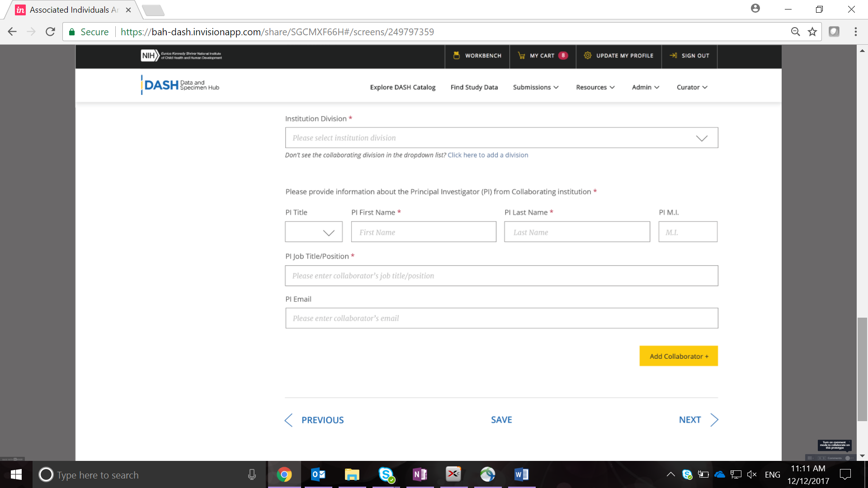Click the Sign Out icon
The image size is (868, 488).
click(x=673, y=56)
